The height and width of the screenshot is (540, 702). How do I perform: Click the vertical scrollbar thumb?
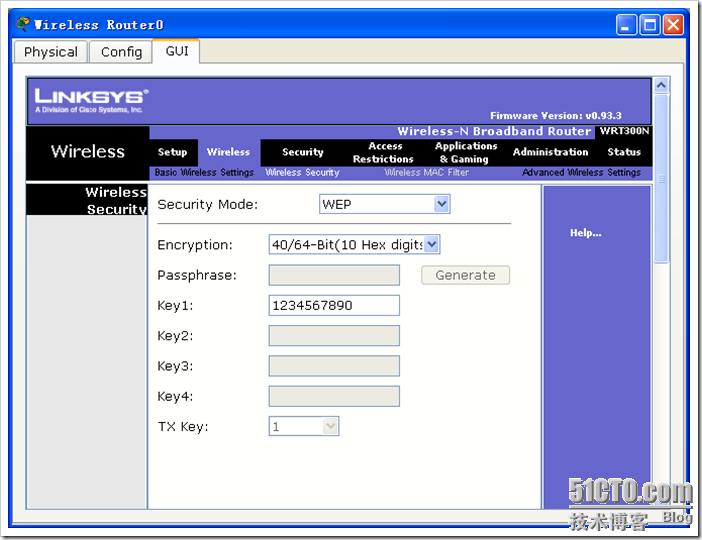pyautogui.click(x=661, y=179)
